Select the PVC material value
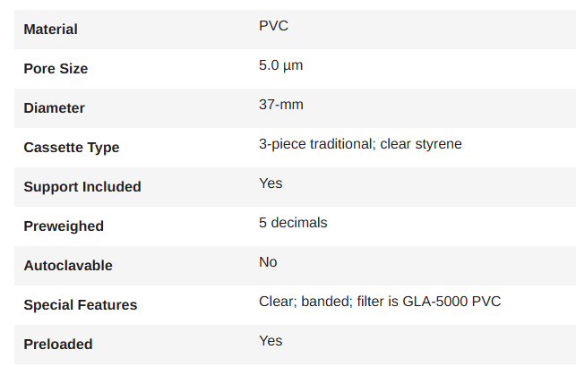The width and height of the screenshot is (576, 392). (273, 26)
